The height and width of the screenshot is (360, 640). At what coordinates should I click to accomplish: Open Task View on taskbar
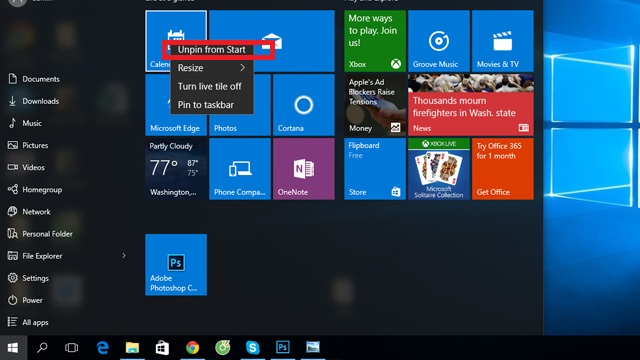click(71, 348)
